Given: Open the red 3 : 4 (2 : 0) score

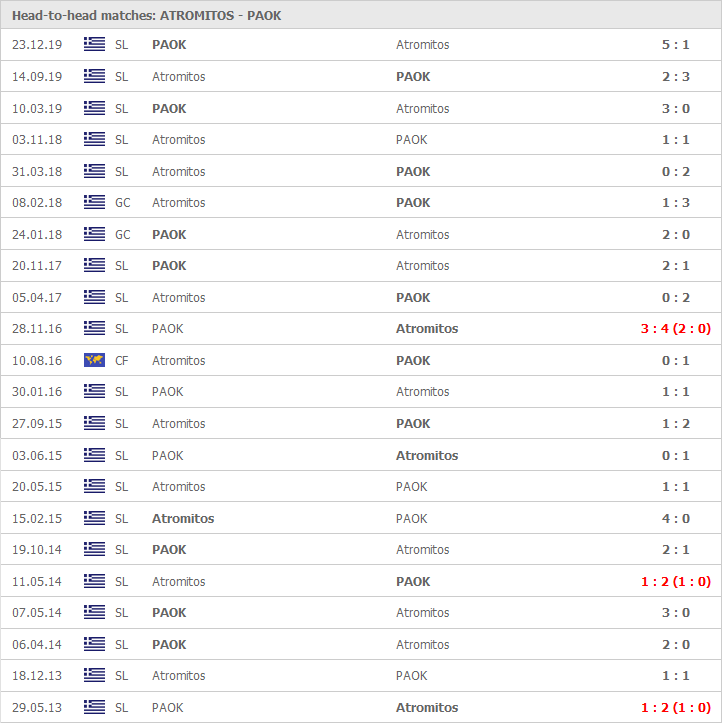Looking at the screenshot, I should tap(675, 329).
